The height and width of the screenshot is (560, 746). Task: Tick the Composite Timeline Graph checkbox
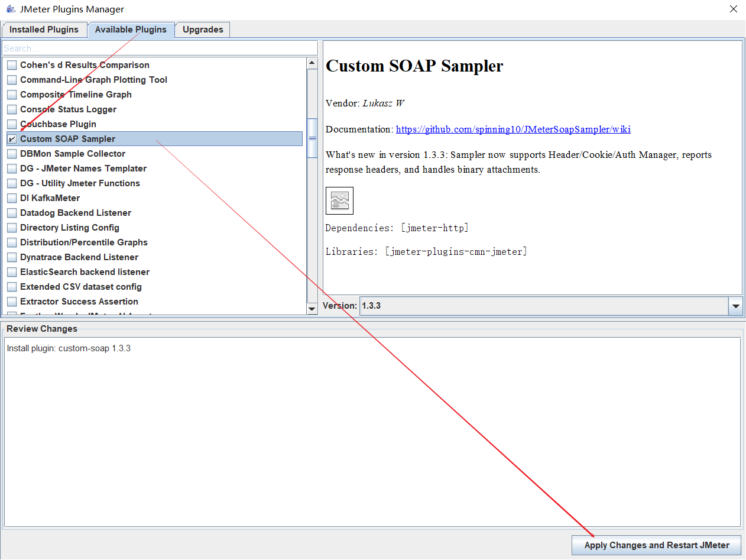pos(12,95)
